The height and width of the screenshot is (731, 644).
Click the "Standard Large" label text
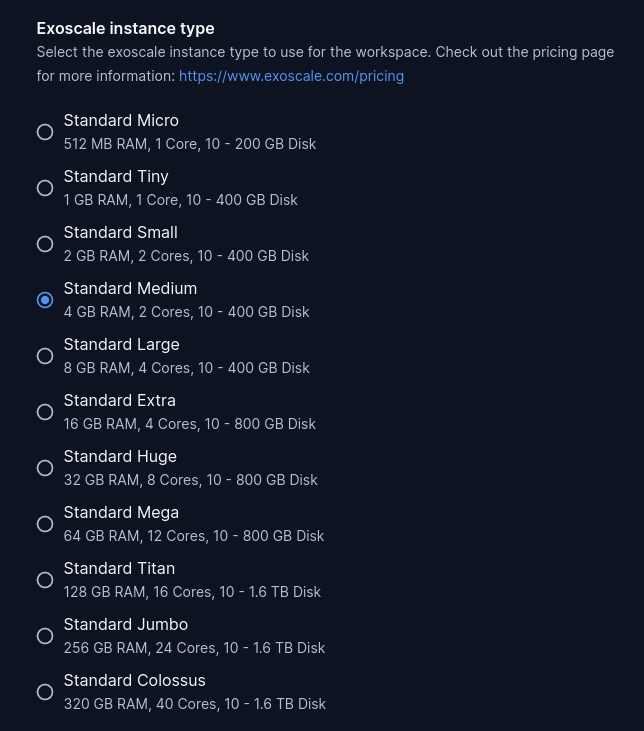pyautogui.click(x=121, y=345)
